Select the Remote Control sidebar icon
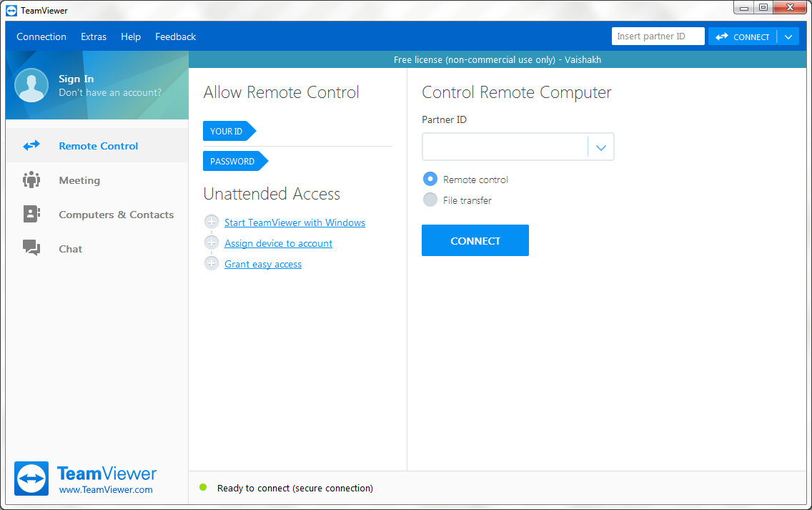The width and height of the screenshot is (812, 510). pos(31,145)
